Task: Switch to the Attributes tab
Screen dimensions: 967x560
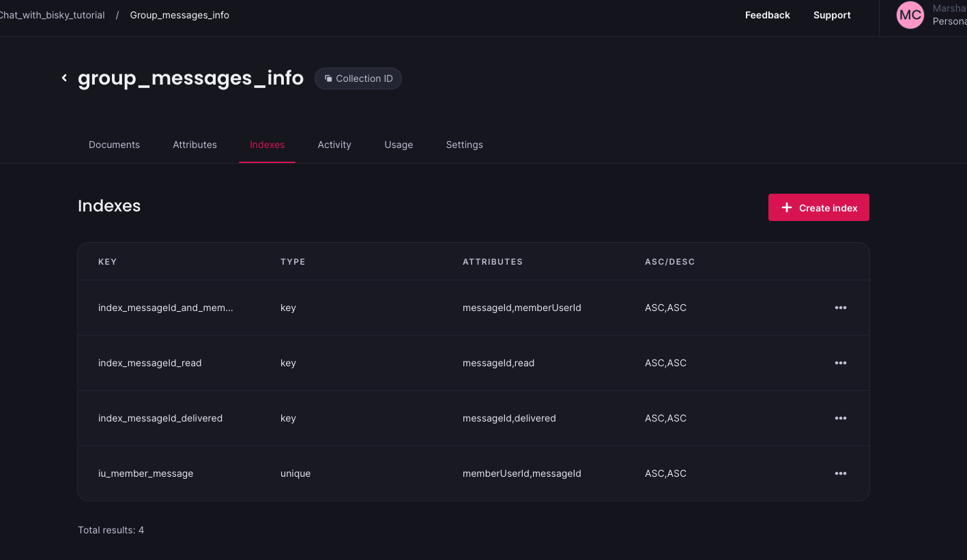Action: point(194,145)
